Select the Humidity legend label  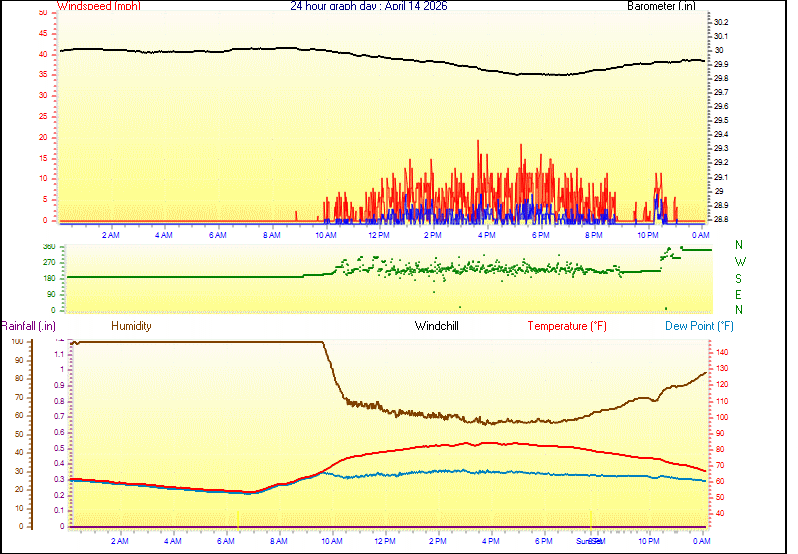131,326
